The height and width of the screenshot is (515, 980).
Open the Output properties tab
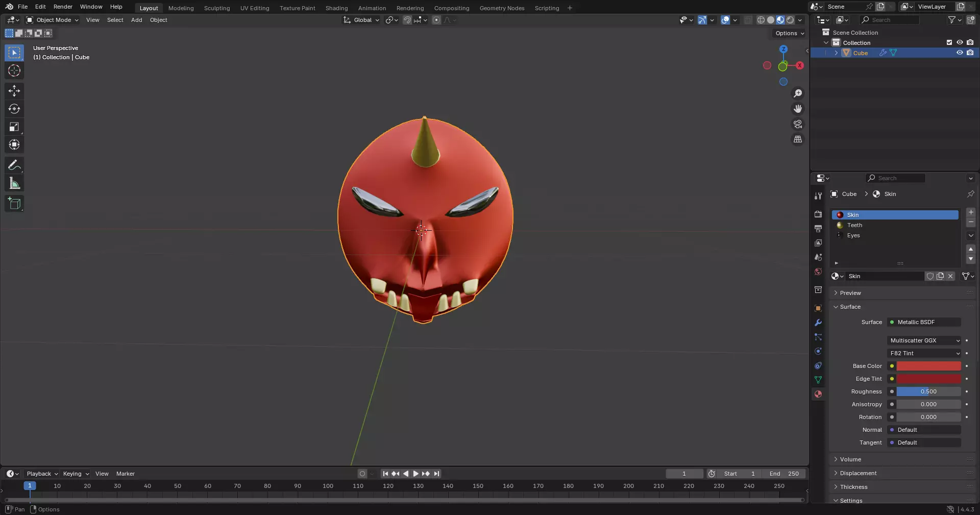click(x=818, y=229)
